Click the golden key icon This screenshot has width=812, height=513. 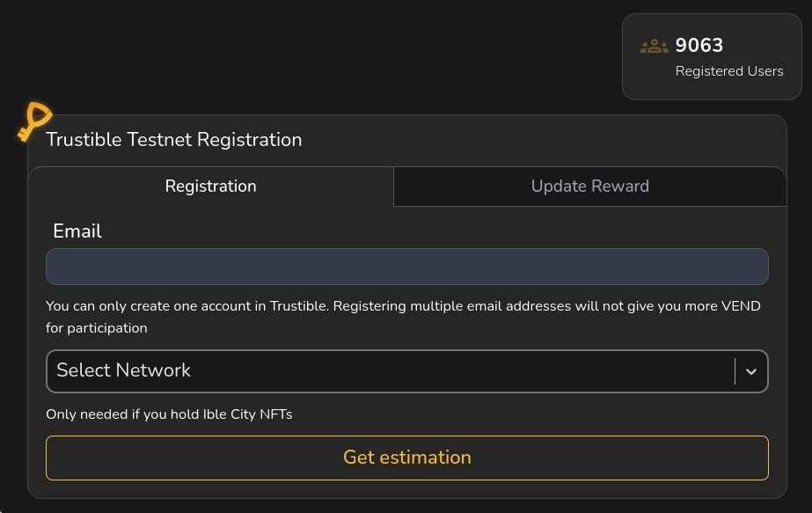(34, 121)
